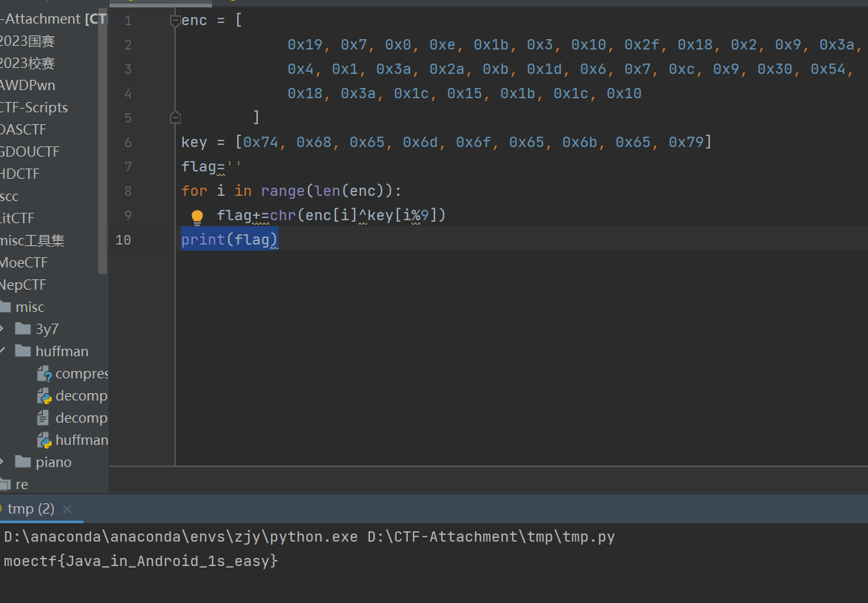Close the tmp (2) run tab
The width and height of the screenshot is (868, 603).
click(x=67, y=509)
